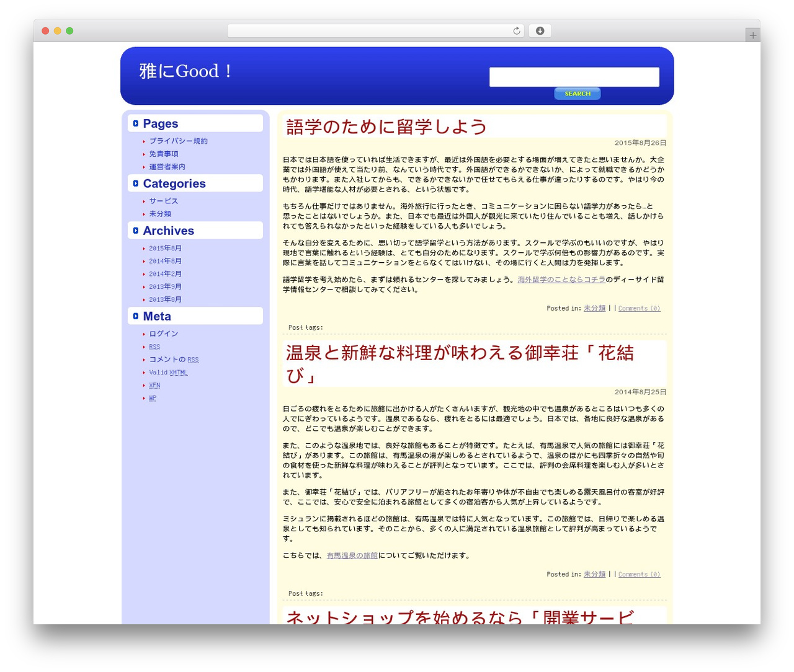Viewport: 794px width, 672px height.
Task: Click the post date 2014年8月25日
Action: 640,392
